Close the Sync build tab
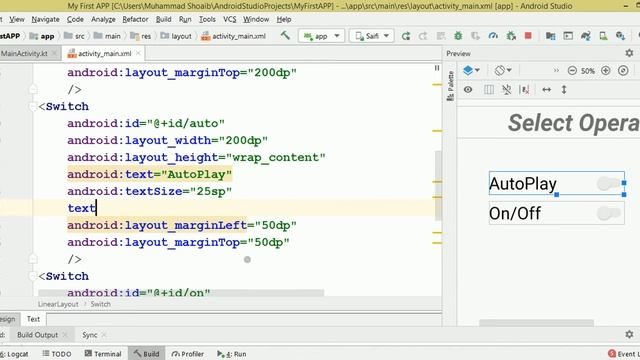The width and height of the screenshot is (640, 360). pos(104,335)
